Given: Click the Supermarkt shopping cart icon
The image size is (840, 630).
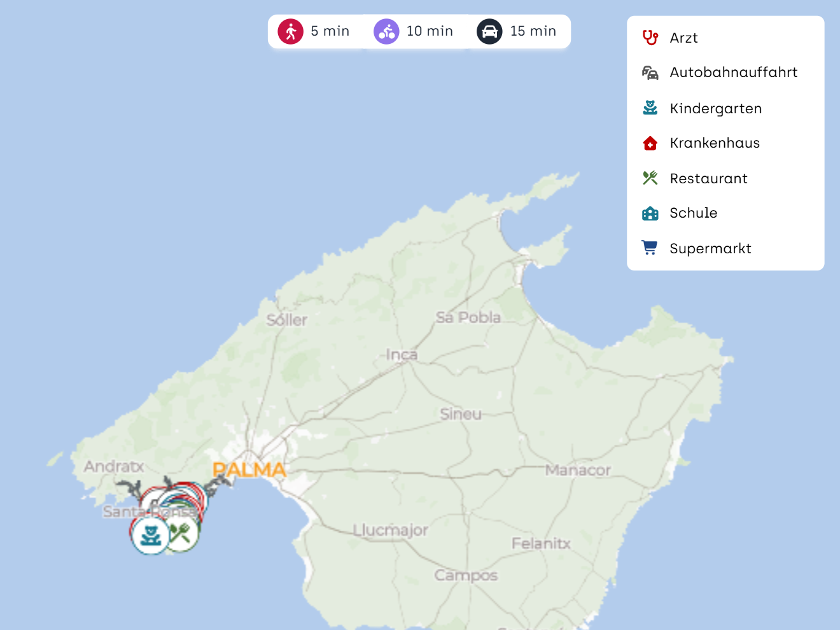Looking at the screenshot, I should tap(650, 248).
